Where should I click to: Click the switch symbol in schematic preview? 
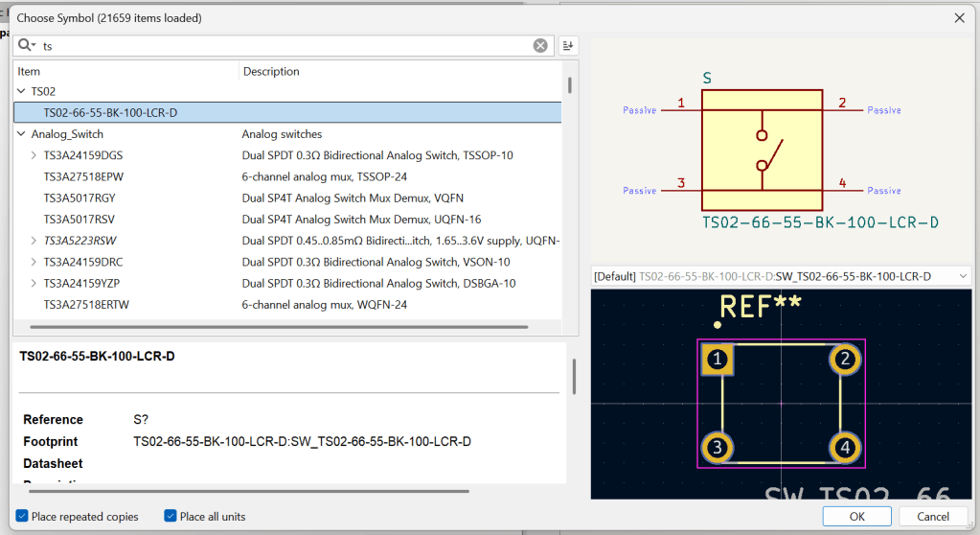click(762, 149)
